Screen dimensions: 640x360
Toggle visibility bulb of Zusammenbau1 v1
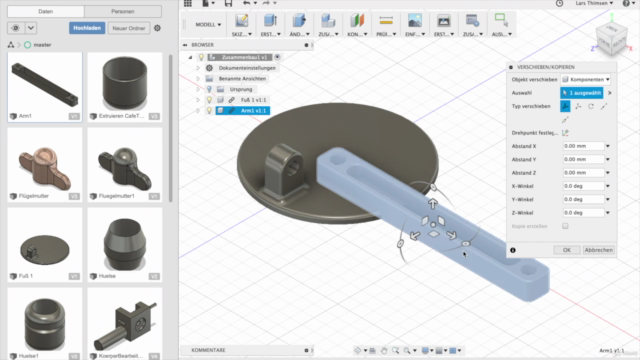tap(201, 57)
